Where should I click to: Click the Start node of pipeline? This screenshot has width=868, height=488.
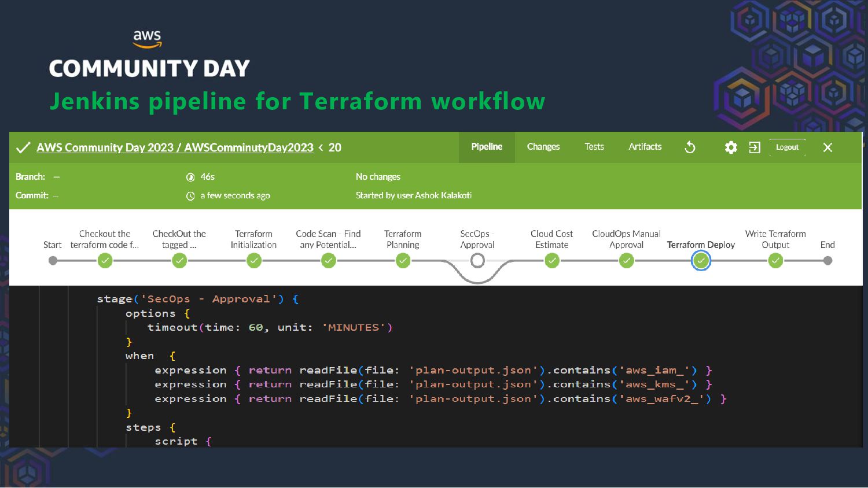(53, 261)
